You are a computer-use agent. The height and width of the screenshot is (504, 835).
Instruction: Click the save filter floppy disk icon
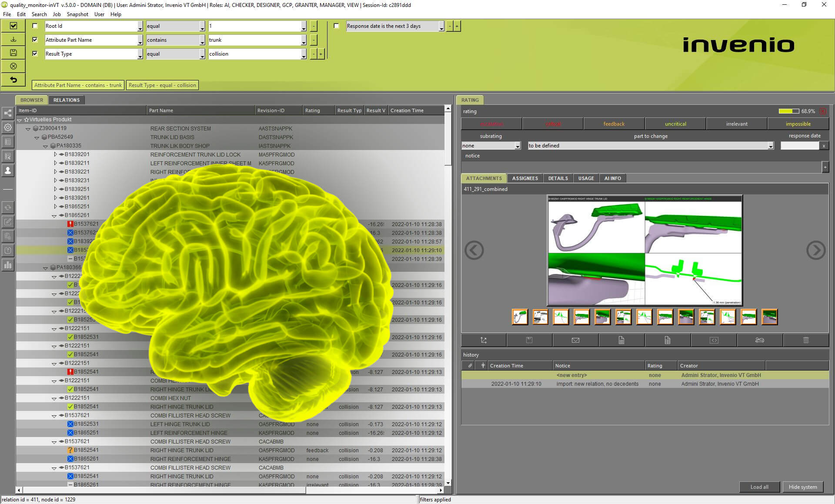click(x=13, y=53)
